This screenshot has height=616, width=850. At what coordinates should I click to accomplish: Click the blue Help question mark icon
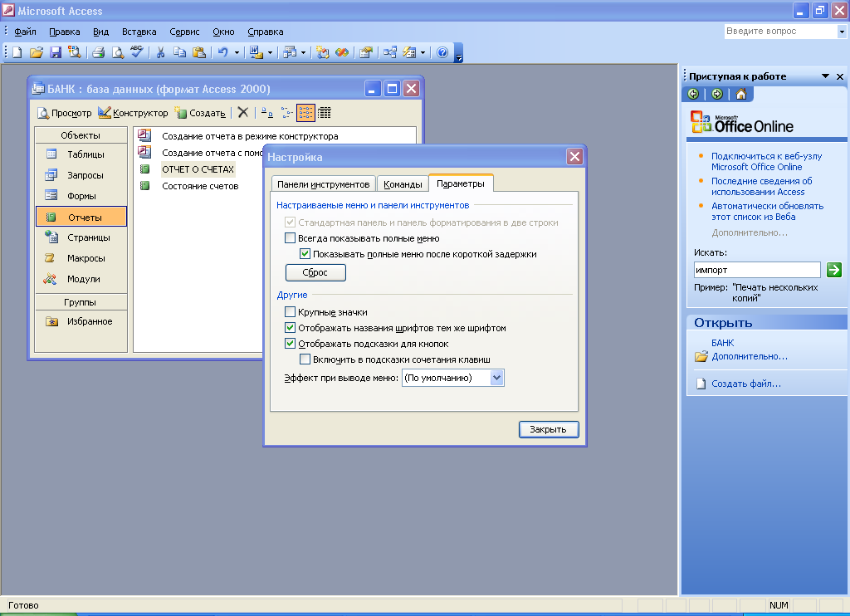point(442,52)
